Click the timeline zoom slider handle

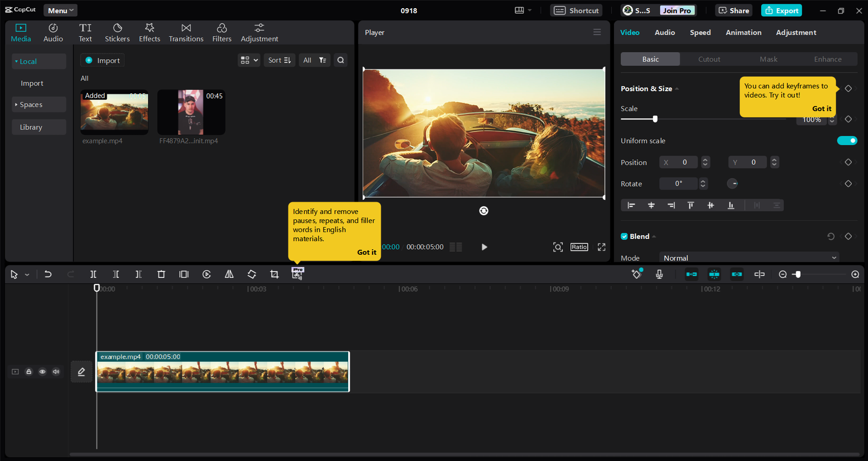[x=798, y=274]
